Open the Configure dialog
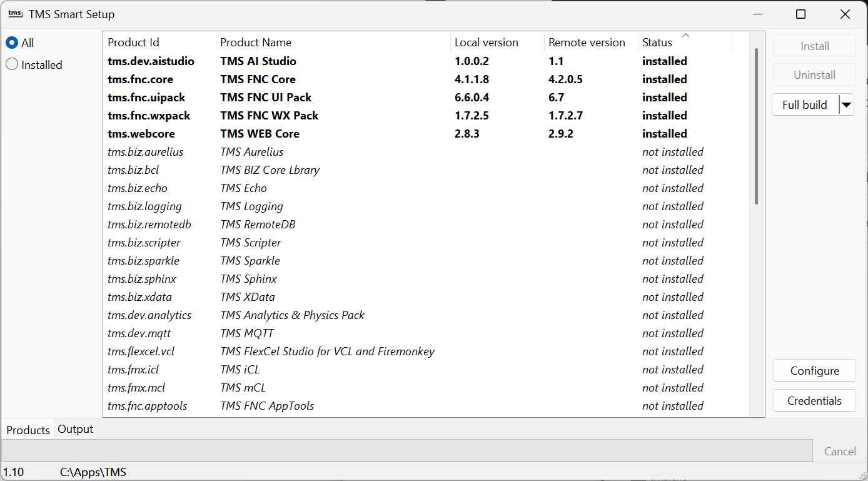This screenshot has width=868, height=481. 814,370
